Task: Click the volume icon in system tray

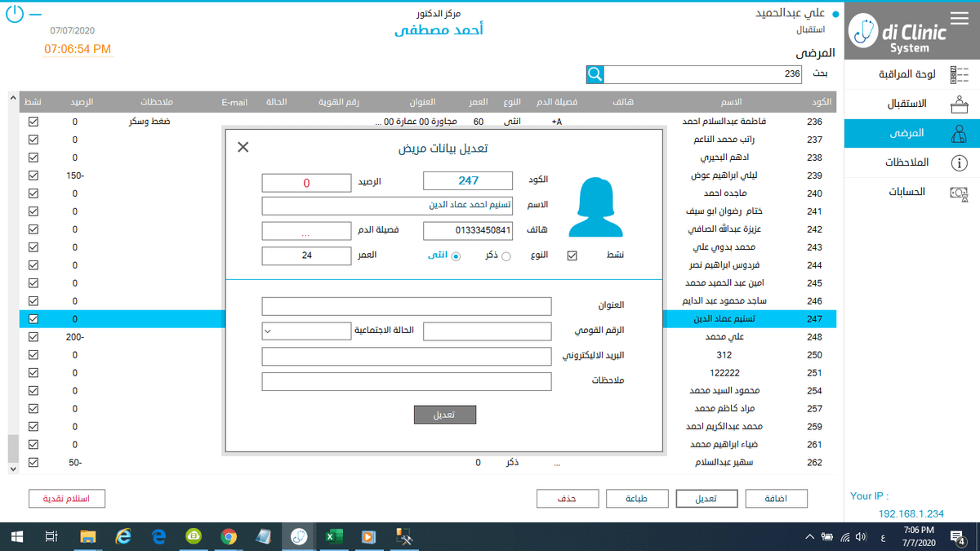Action: [861, 536]
